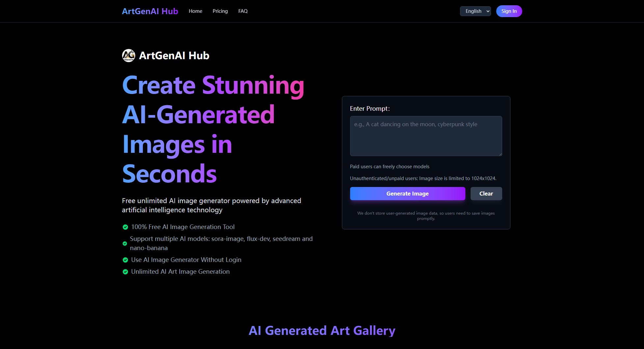Image resolution: width=644 pixels, height=349 pixels.
Task: Click the checkmark beside 100% Free AI Image Generation
Action: click(x=125, y=227)
